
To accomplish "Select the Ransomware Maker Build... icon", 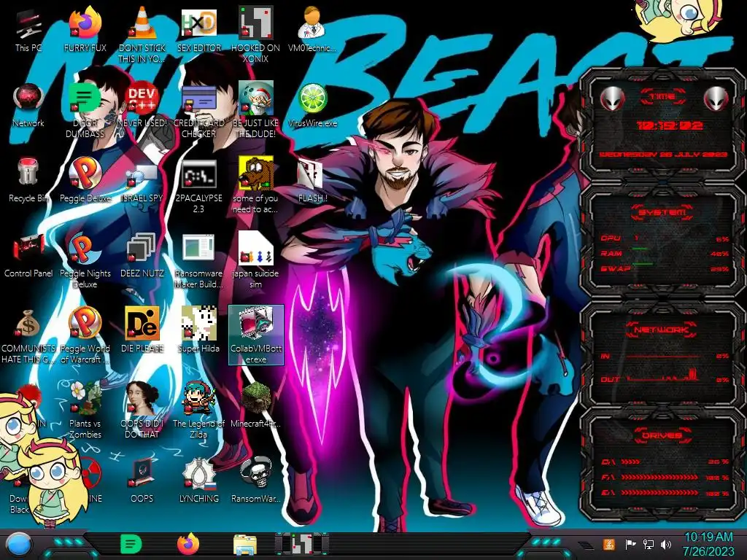I will click(x=198, y=261).
